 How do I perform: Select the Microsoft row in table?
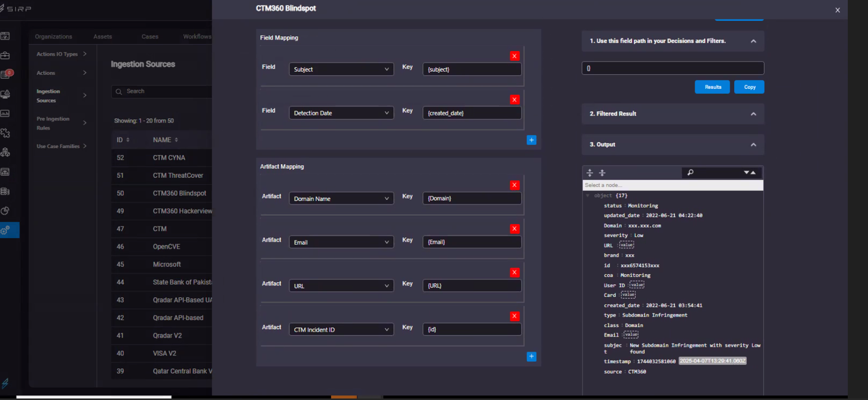pos(162,264)
